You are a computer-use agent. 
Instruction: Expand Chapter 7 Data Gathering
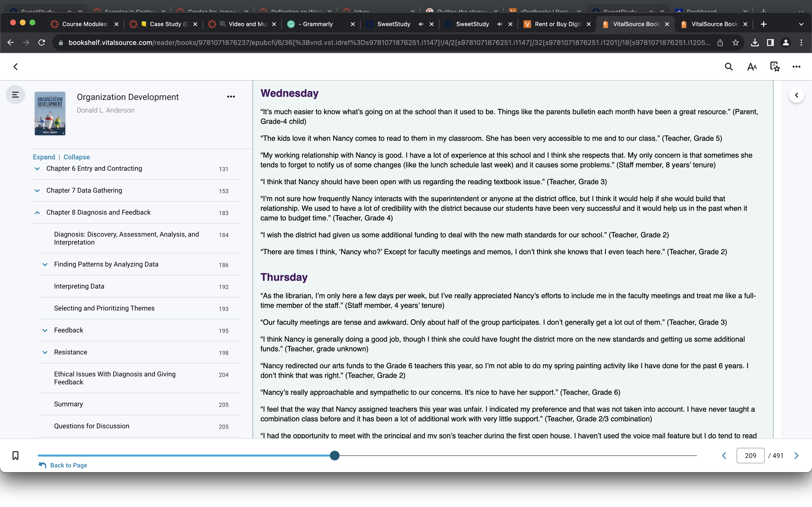coord(37,191)
